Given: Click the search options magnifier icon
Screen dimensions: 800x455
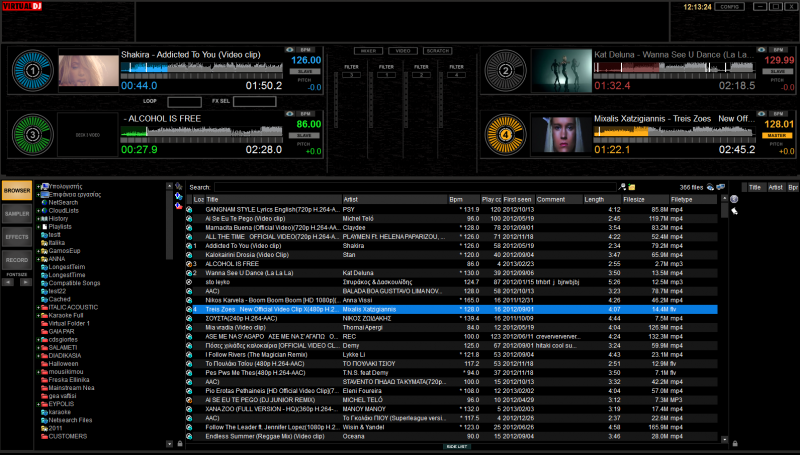Looking at the screenshot, I should click(622, 187).
